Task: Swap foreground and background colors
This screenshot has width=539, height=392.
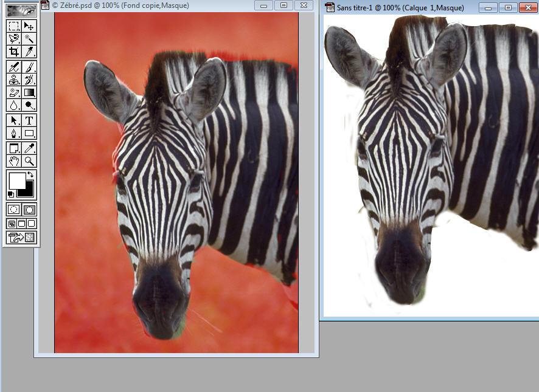Action: click(x=30, y=174)
